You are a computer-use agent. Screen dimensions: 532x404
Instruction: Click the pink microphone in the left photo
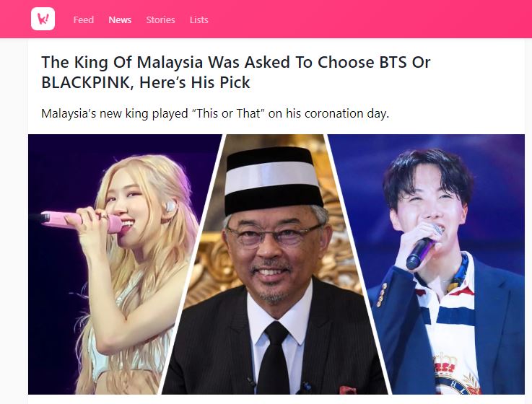(x=81, y=221)
